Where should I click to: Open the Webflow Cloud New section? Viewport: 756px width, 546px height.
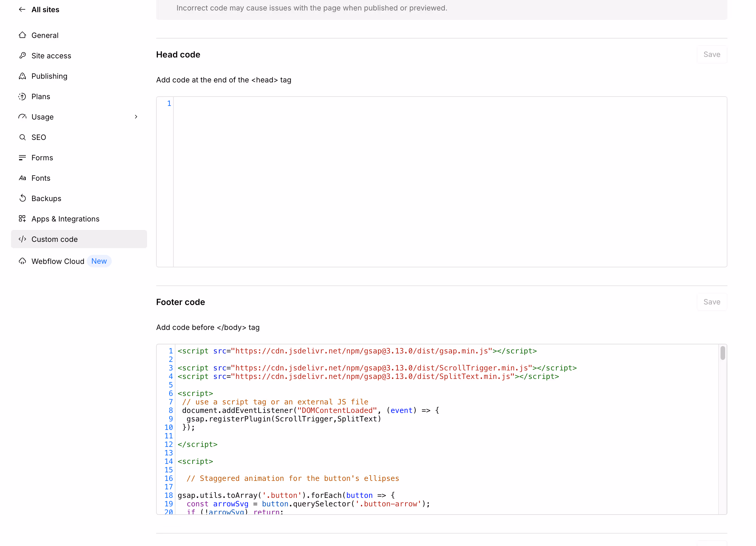tap(58, 261)
